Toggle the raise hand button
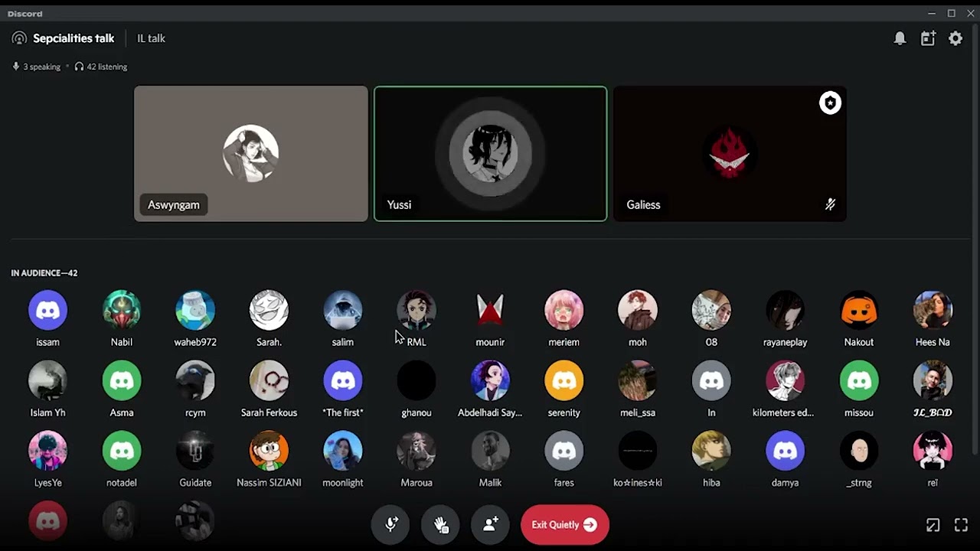 (x=441, y=524)
